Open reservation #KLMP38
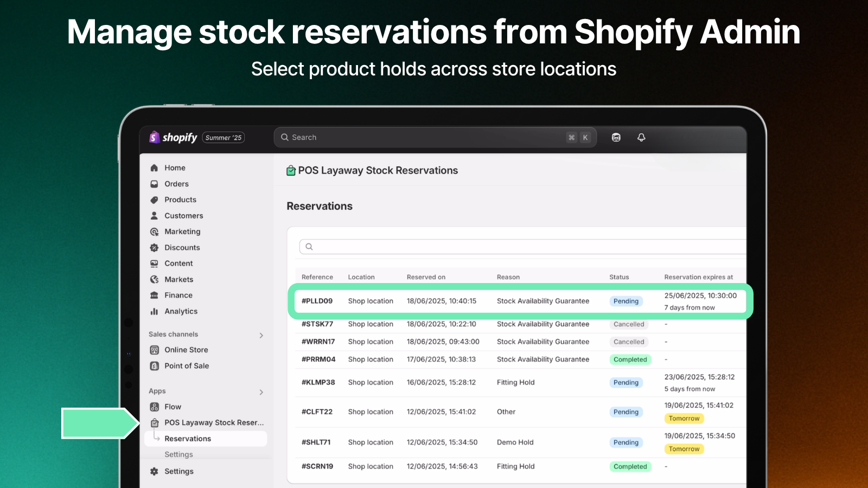Image resolution: width=868 pixels, height=488 pixels. (x=318, y=382)
